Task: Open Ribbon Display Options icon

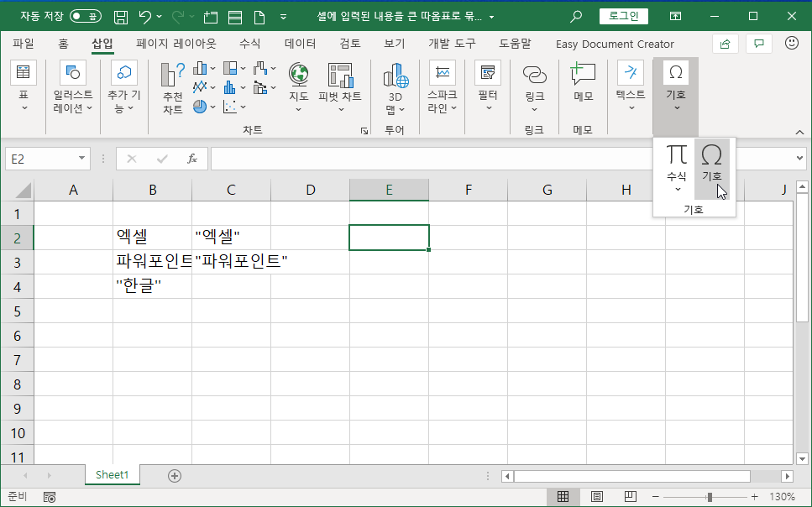Action: click(675, 17)
